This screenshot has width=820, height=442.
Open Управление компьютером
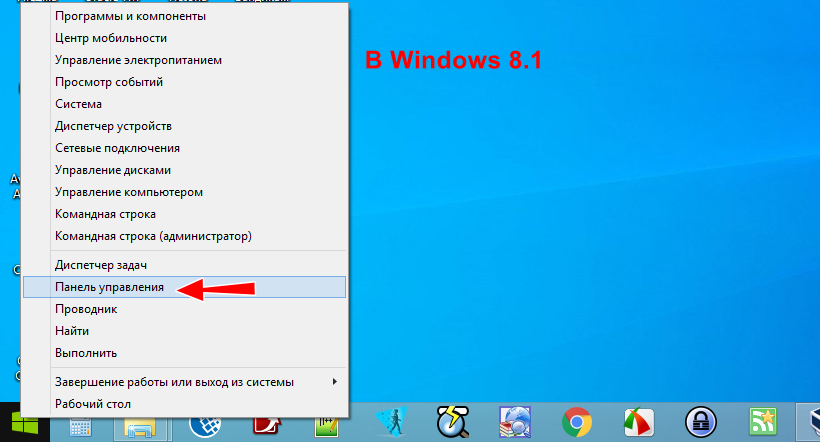click(184, 192)
